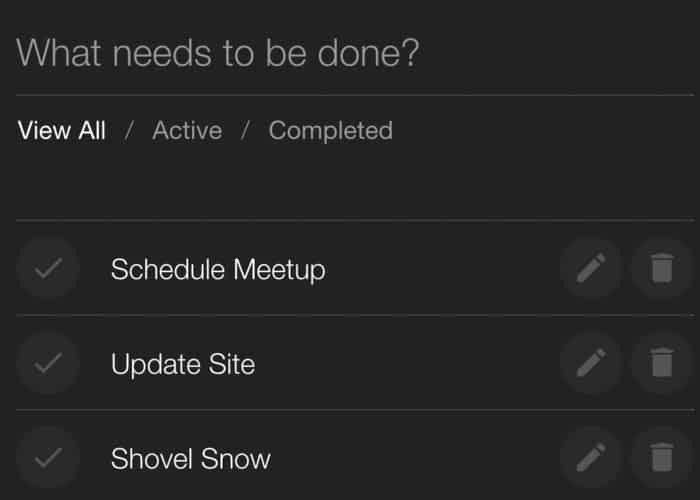This screenshot has width=700, height=500.
Task: Hit the round pencil button in the middle row
Action: click(x=592, y=363)
